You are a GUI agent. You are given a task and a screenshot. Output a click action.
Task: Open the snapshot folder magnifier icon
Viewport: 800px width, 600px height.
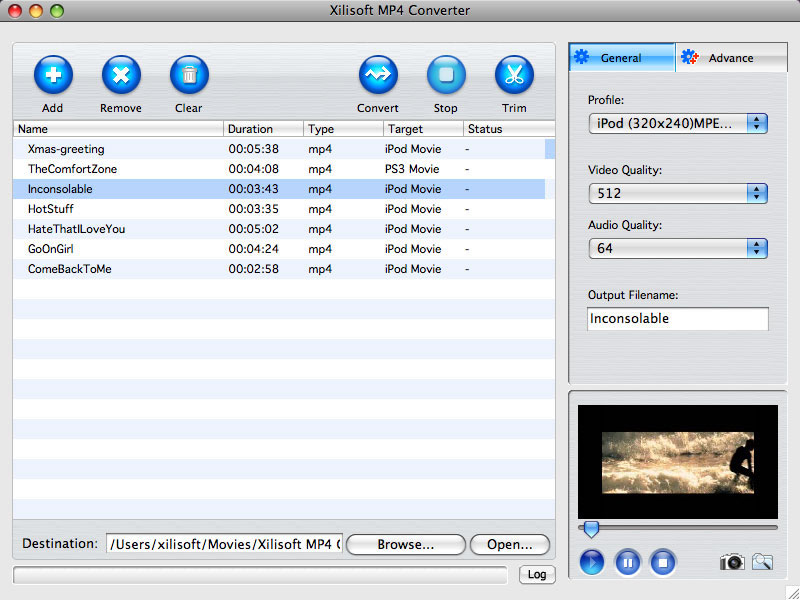pyautogui.click(x=762, y=562)
